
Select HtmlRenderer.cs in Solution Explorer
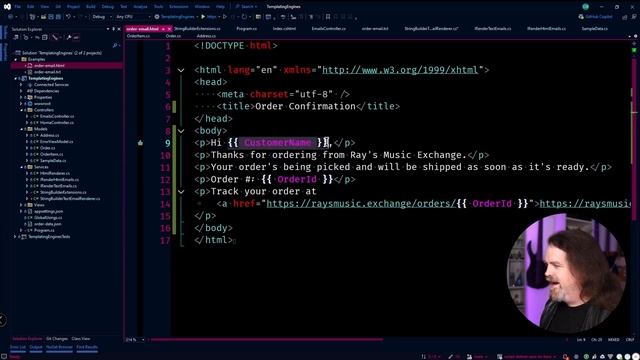point(54,173)
